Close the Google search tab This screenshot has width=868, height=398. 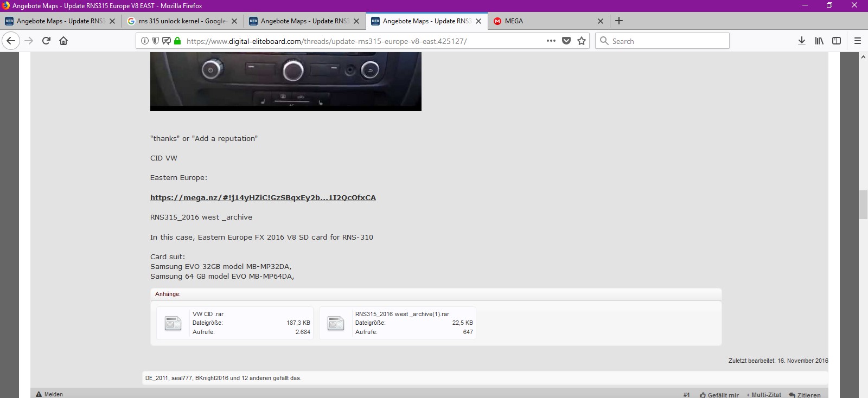click(x=234, y=21)
